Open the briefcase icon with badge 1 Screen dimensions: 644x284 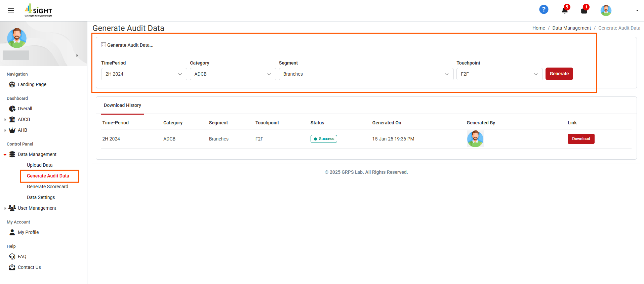584,11
